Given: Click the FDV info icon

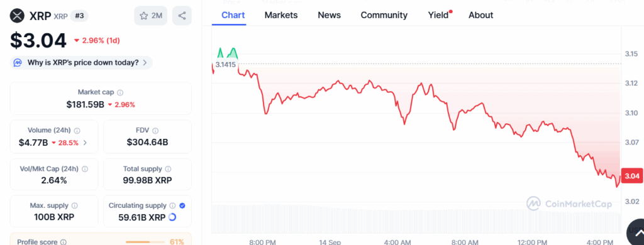Looking at the screenshot, I should tap(155, 131).
